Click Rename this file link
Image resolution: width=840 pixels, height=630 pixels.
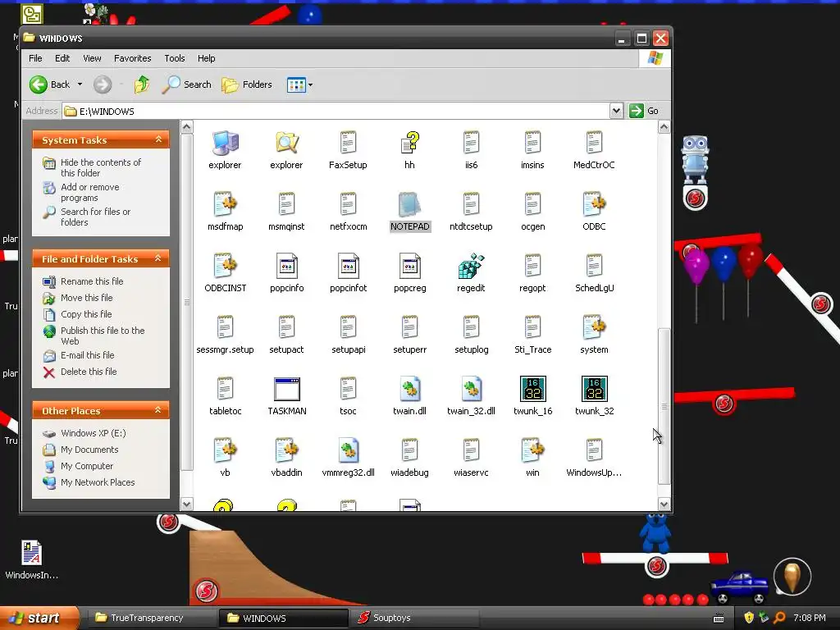[x=92, y=281]
